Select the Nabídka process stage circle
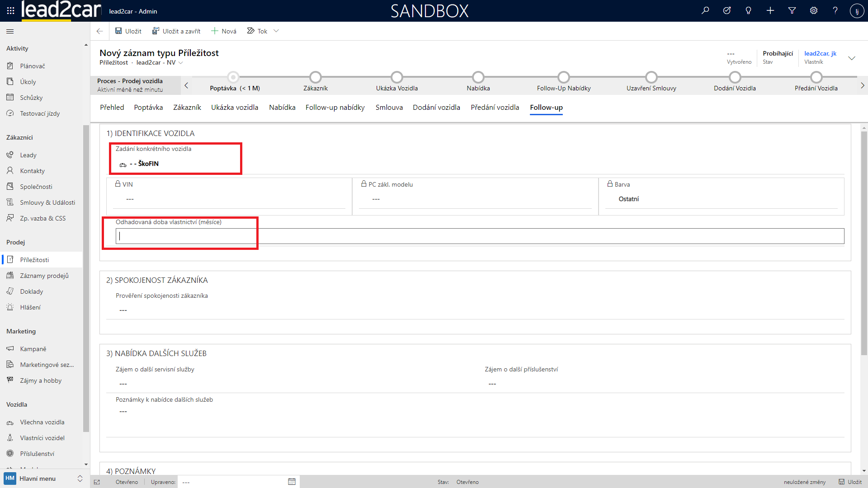This screenshot has width=868, height=488. click(x=478, y=77)
